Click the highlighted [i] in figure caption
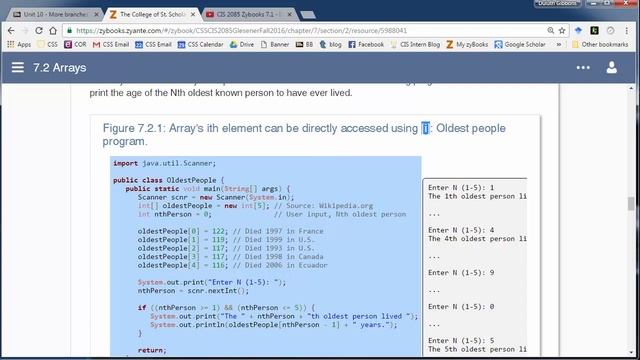Image resolution: width=640 pixels, height=360 pixels. pyautogui.click(x=425, y=128)
